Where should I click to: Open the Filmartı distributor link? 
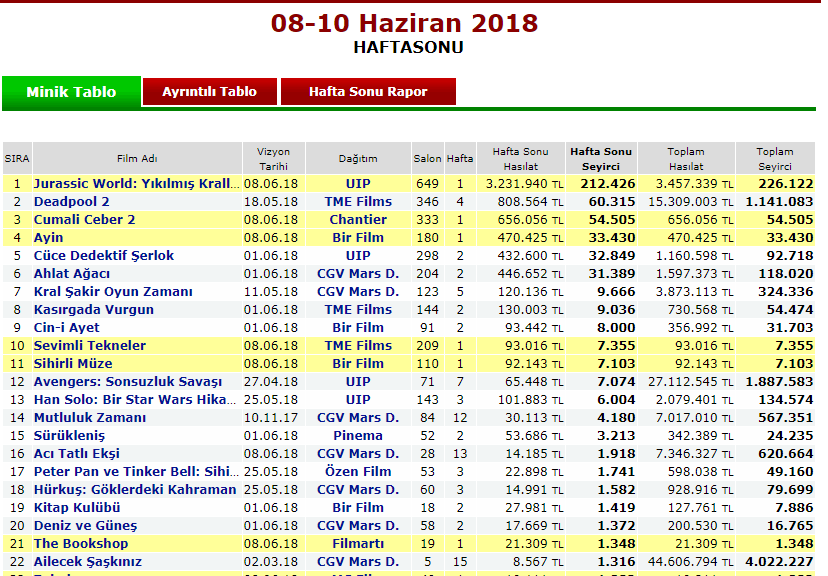[x=358, y=544]
